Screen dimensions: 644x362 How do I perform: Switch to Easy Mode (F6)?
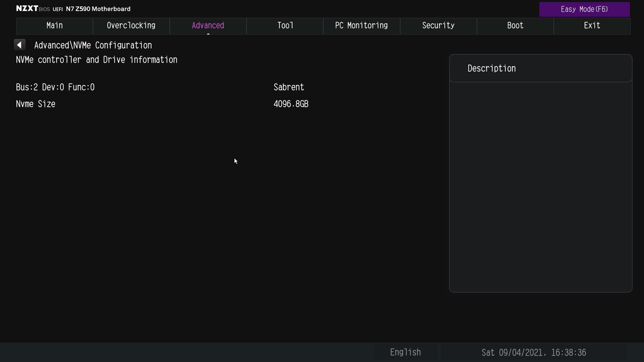[x=584, y=9]
